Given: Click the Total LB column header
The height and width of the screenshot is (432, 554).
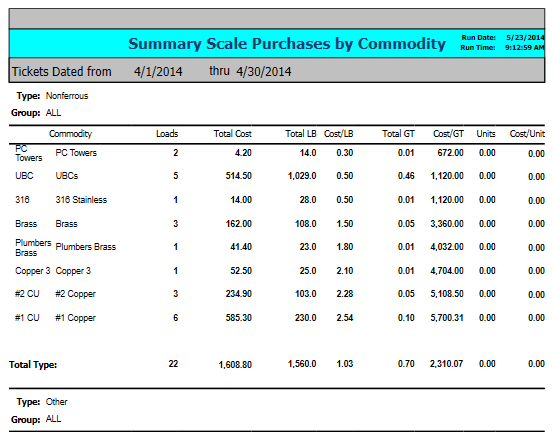Looking at the screenshot, I should (x=301, y=134).
